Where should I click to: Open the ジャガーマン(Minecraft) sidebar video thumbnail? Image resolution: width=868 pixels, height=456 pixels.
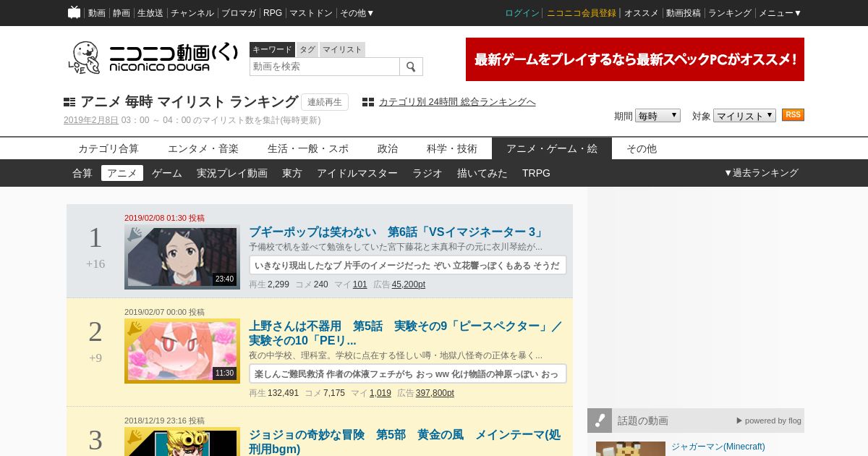click(x=631, y=449)
